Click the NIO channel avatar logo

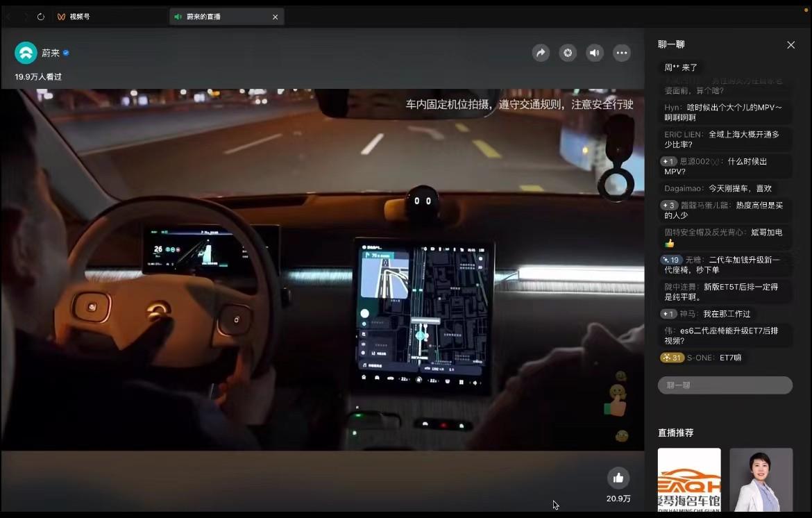26,53
